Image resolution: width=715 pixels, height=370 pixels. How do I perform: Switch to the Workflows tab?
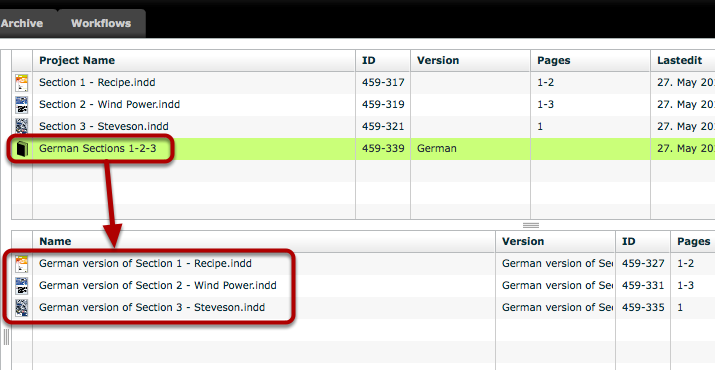101,23
